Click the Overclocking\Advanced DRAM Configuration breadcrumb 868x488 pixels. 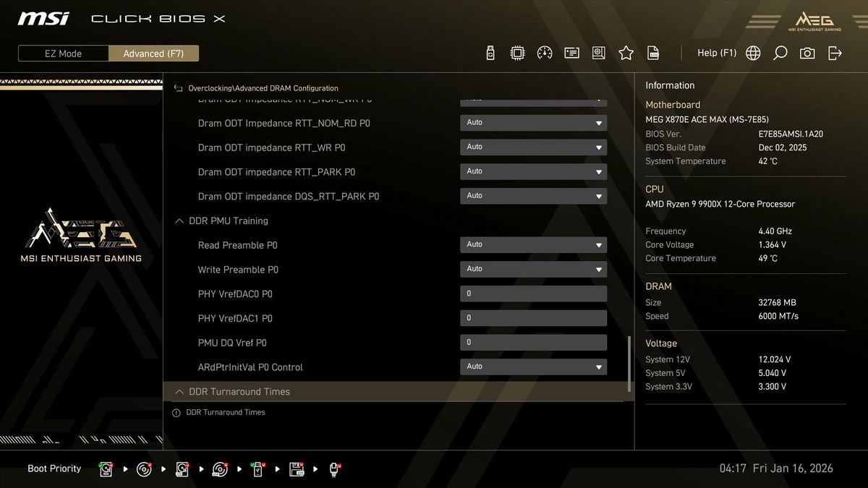coord(263,88)
